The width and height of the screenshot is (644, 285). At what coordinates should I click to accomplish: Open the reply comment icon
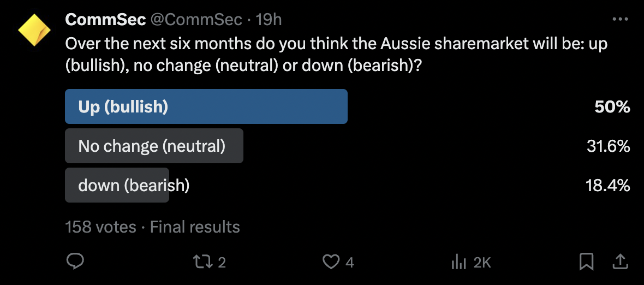tap(75, 262)
